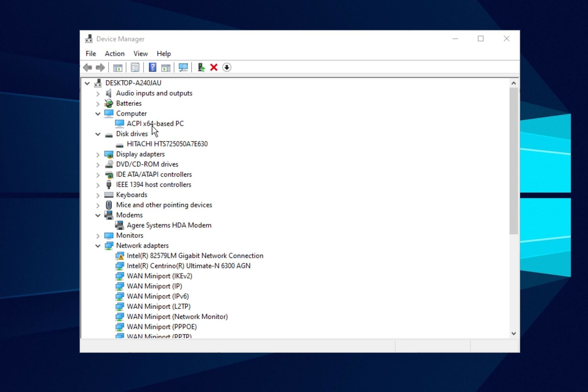Click the red X Uninstall device icon

(x=214, y=67)
